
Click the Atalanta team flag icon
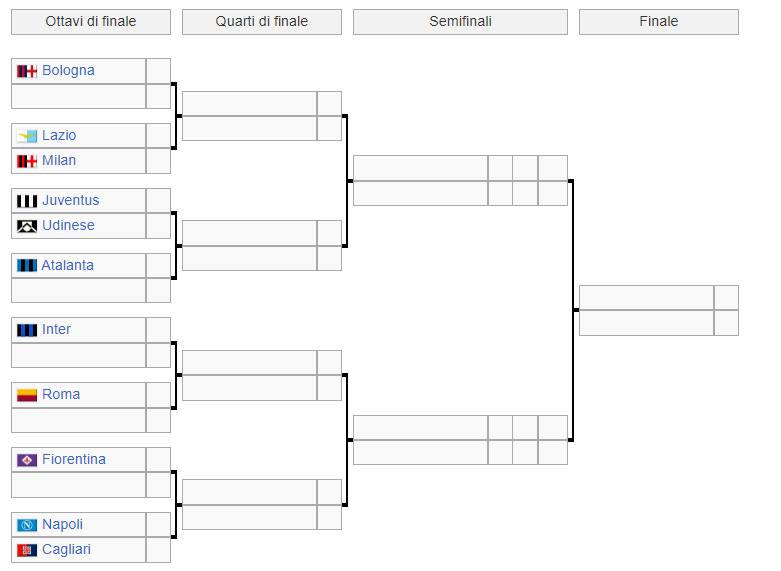tap(27, 266)
